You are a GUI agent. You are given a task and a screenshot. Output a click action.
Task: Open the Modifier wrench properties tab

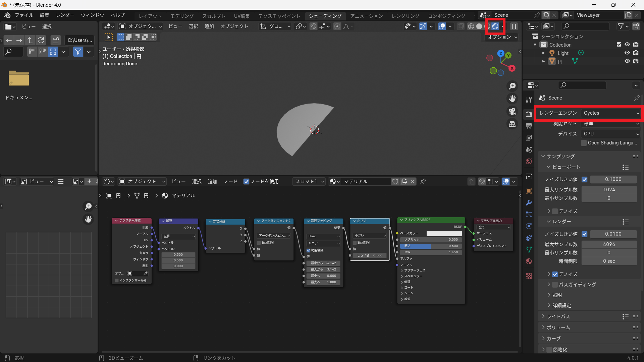(x=529, y=203)
